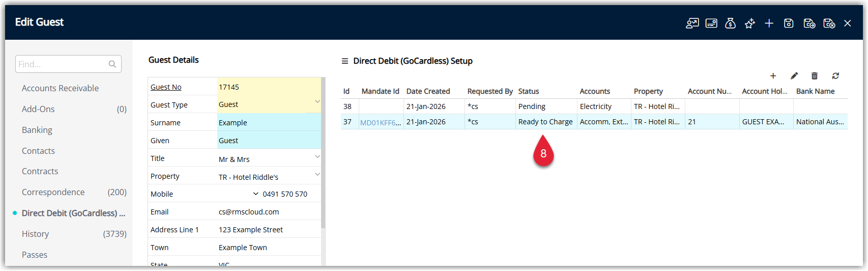Select Ready to Charge status cell
Image resolution: width=868 pixels, height=271 pixels.
(545, 122)
